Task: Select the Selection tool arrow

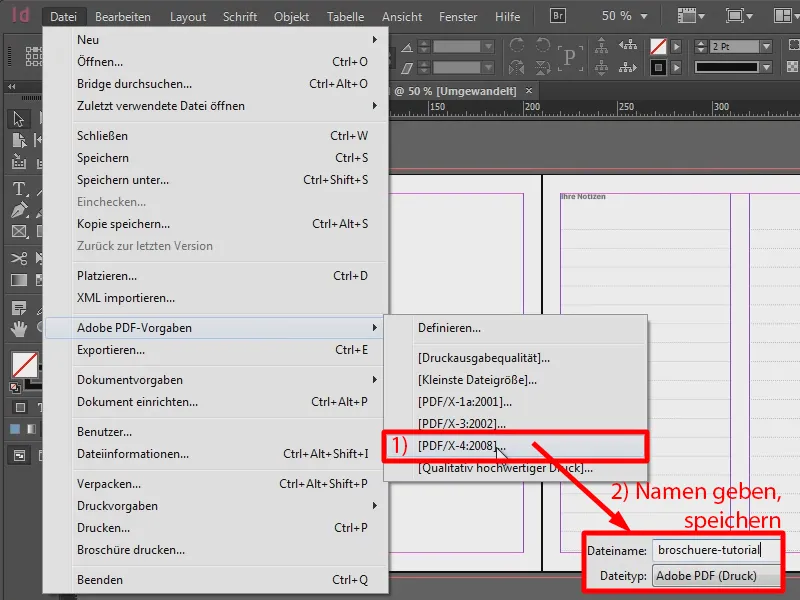Action: pyautogui.click(x=16, y=120)
